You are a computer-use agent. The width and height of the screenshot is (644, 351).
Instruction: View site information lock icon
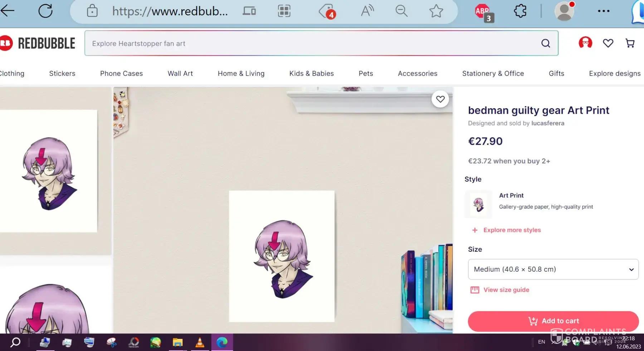[x=92, y=11]
